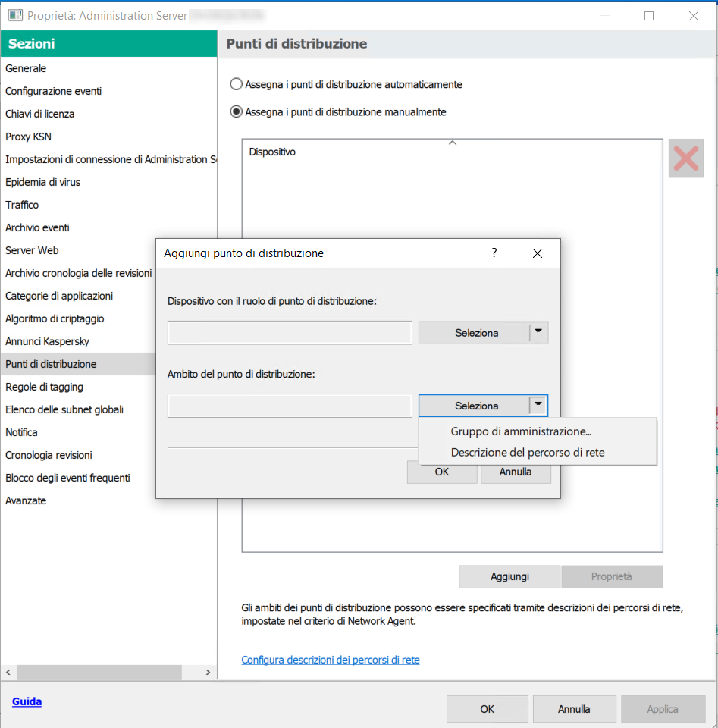This screenshot has width=718, height=728.
Task: Open Impostazioni di connessione di Administration section
Action: 108,159
